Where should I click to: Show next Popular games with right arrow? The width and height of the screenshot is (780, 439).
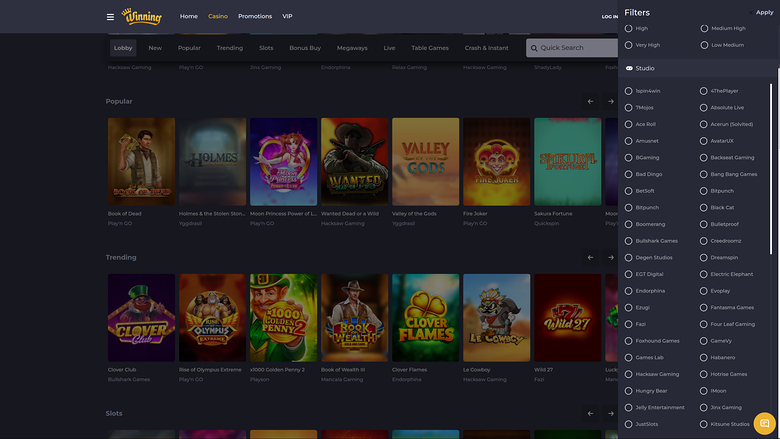[610, 101]
